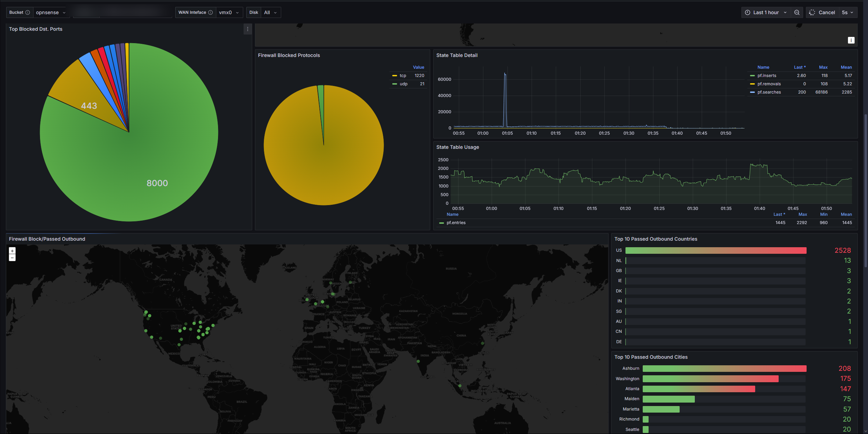Open the 5s refresh interval dropdown
Viewport: 868px width, 434px height.
tap(848, 12)
